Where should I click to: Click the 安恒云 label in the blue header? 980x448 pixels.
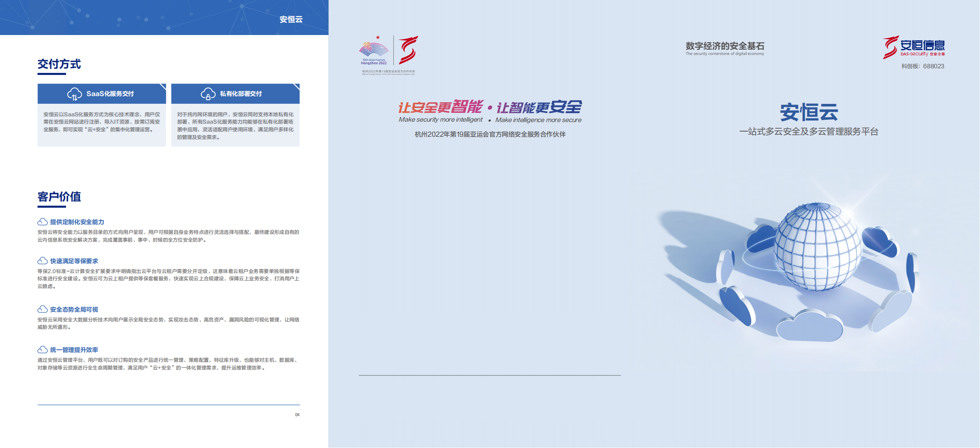291,20
